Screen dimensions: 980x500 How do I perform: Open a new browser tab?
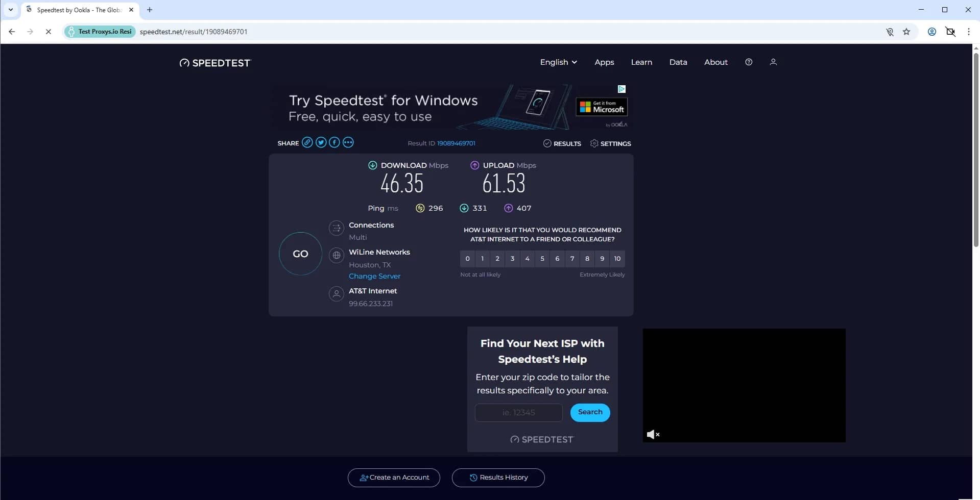pos(150,10)
